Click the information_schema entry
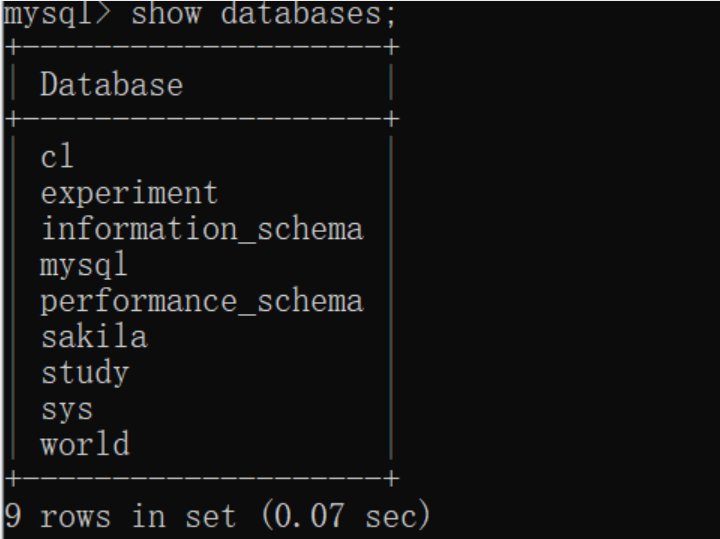 201,229
